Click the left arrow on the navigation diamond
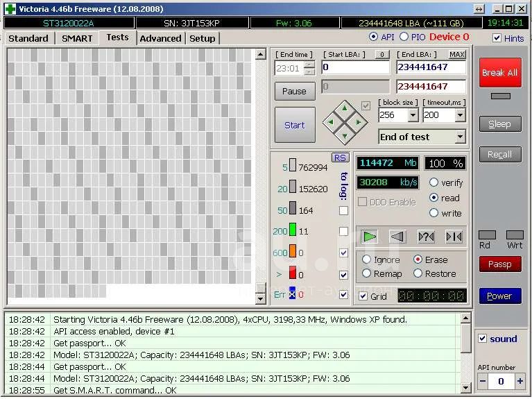532x399 pixels. [331, 122]
